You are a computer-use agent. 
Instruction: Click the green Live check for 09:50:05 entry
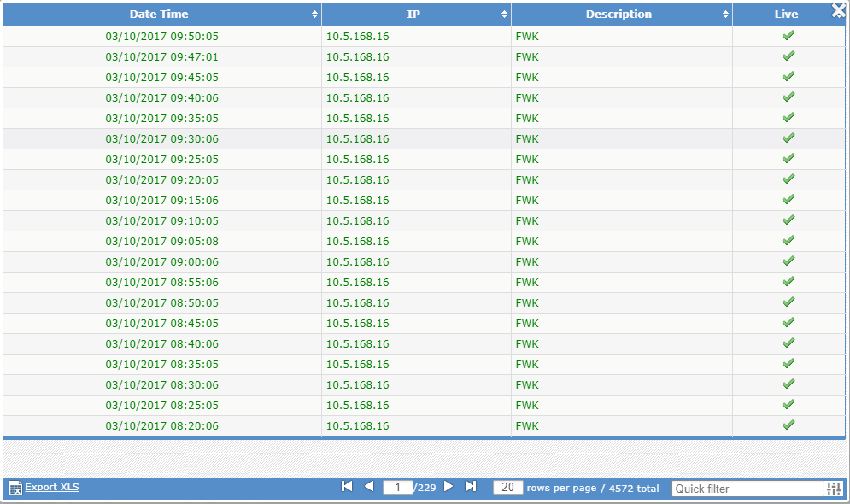[788, 35]
